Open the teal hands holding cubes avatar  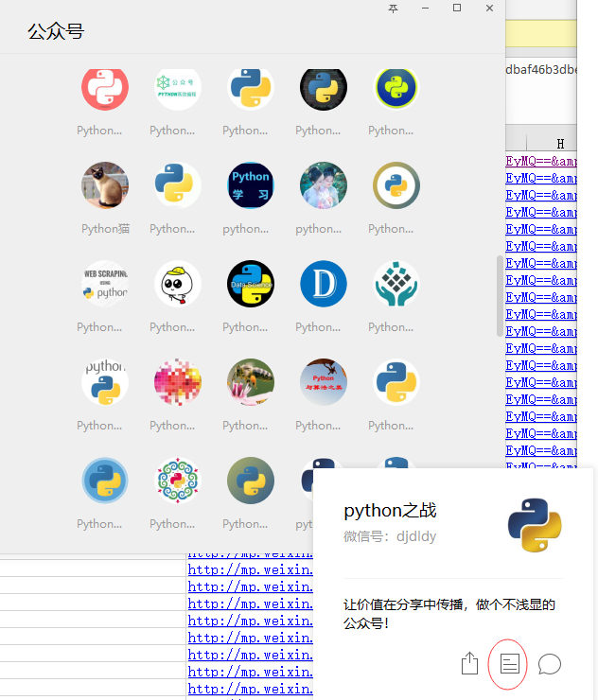396,284
